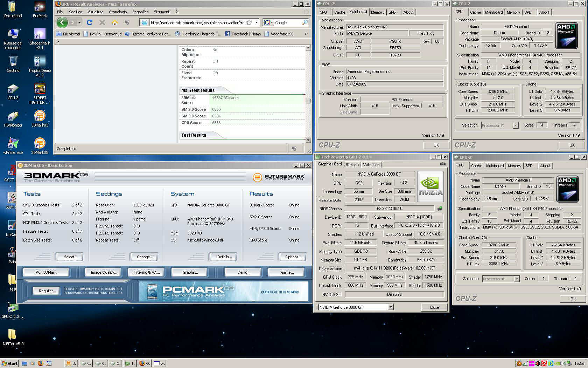Open Processor #1 selection in top CPU-Z

tap(516, 125)
